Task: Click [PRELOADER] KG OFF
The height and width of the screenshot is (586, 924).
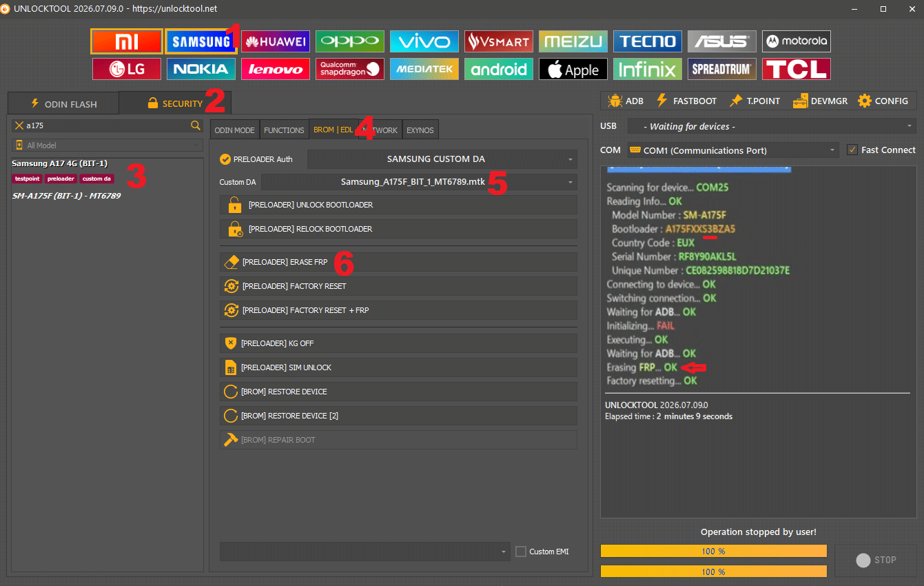Action: [398, 343]
